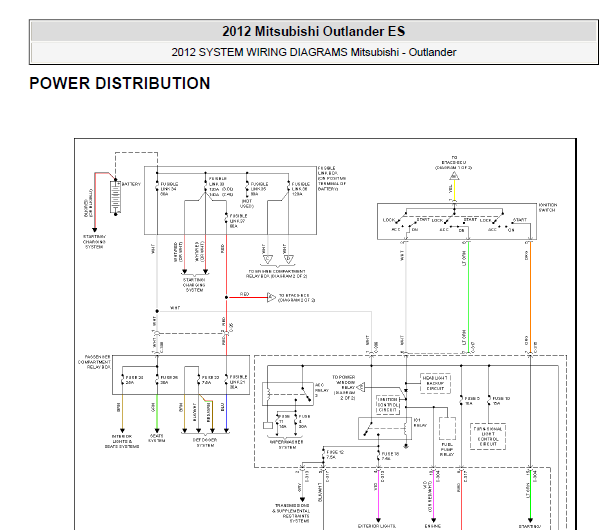Click the 'PASSENGER COMPARTMENT RELAY BOX' label
Screen dimensions: 602x530
[94, 362]
